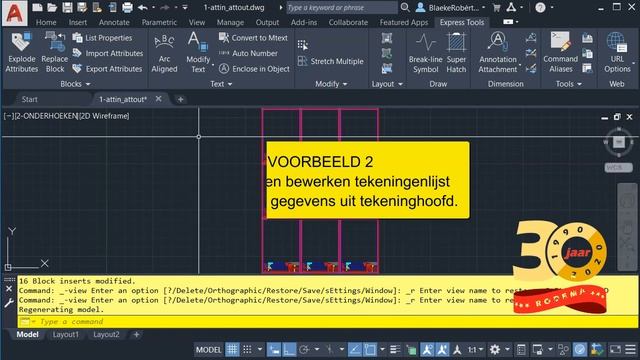Open the Parametric ribbon tab

tap(159, 22)
